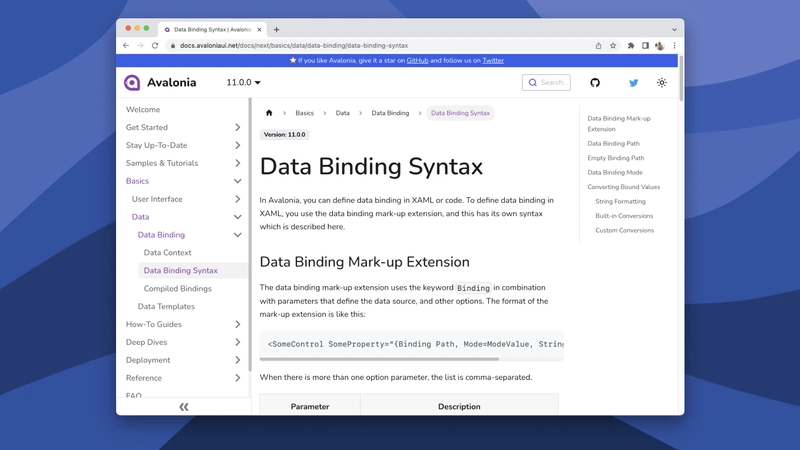
Task: Click the code block horizontal scrollbar
Action: coord(379,359)
